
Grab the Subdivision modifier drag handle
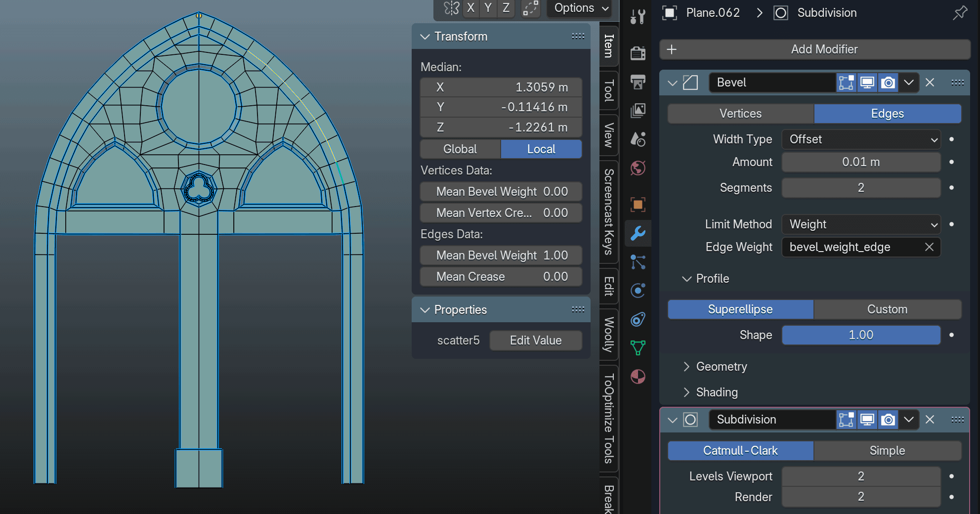pyautogui.click(x=957, y=420)
